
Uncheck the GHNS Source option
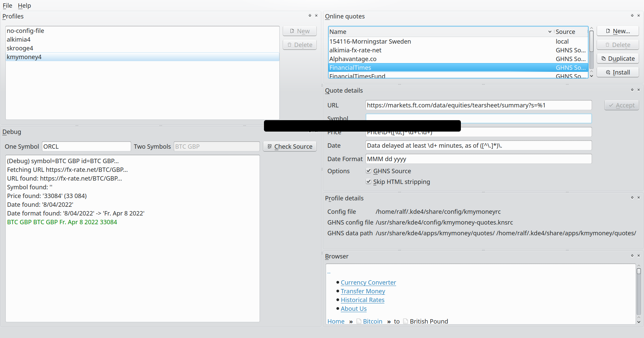(x=369, y=171)
